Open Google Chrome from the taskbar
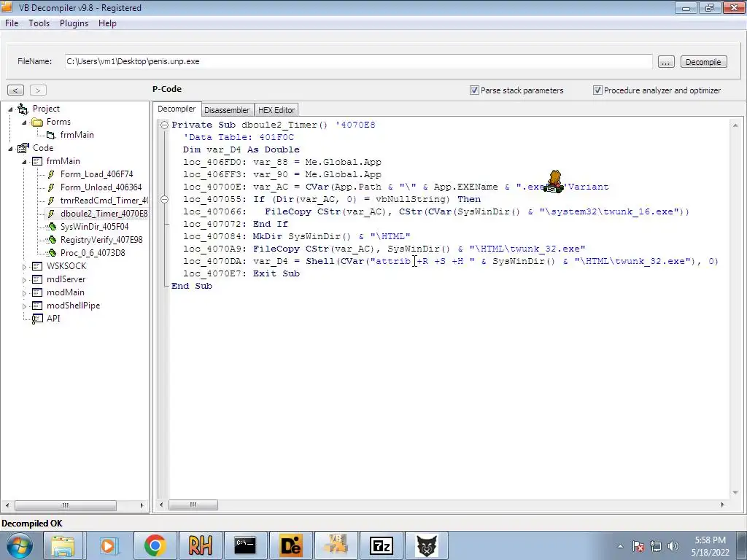 [x=155, y=545]
